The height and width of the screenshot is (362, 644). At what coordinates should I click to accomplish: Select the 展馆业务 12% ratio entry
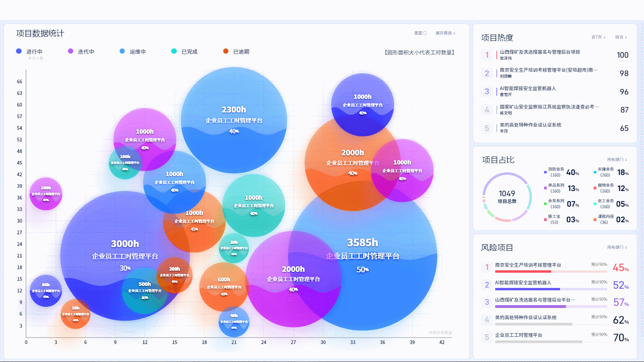(x=611, y=188)
